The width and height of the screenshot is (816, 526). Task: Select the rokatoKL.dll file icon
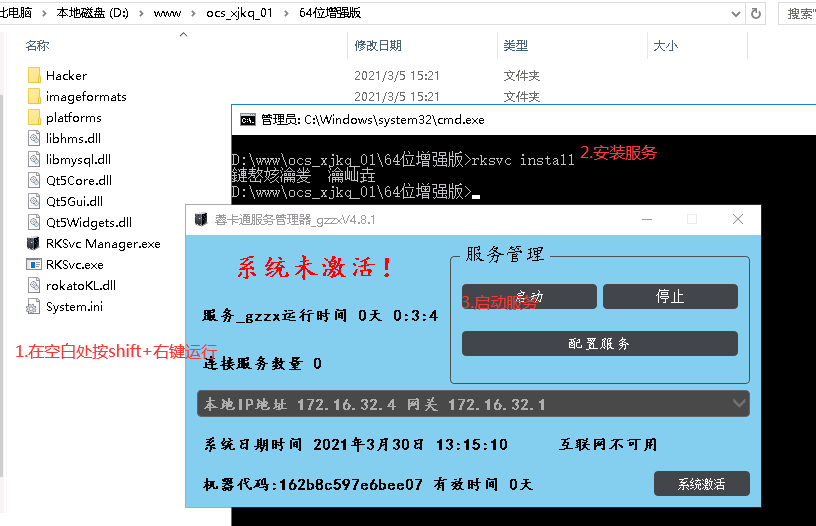(34, 285)
